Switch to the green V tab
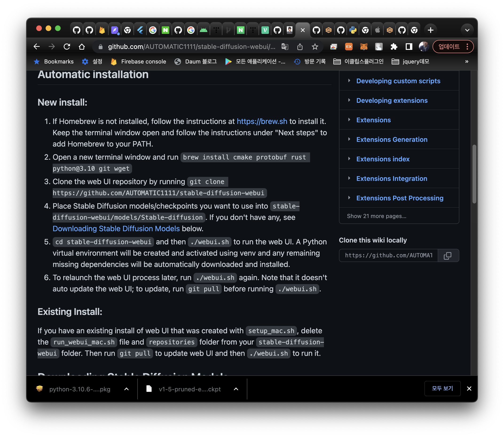This screenshot has width=504, height=437. click(x=265, y=30)
